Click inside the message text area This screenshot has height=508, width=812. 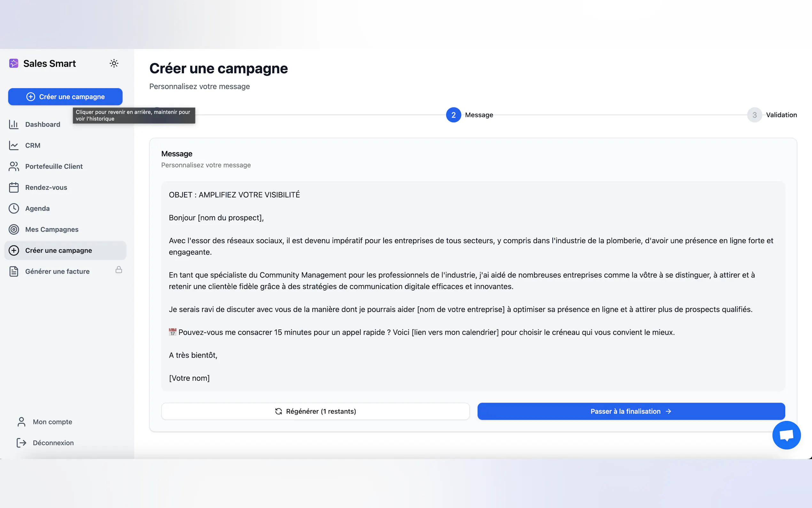pyautogui.click(x=472, y=286)
